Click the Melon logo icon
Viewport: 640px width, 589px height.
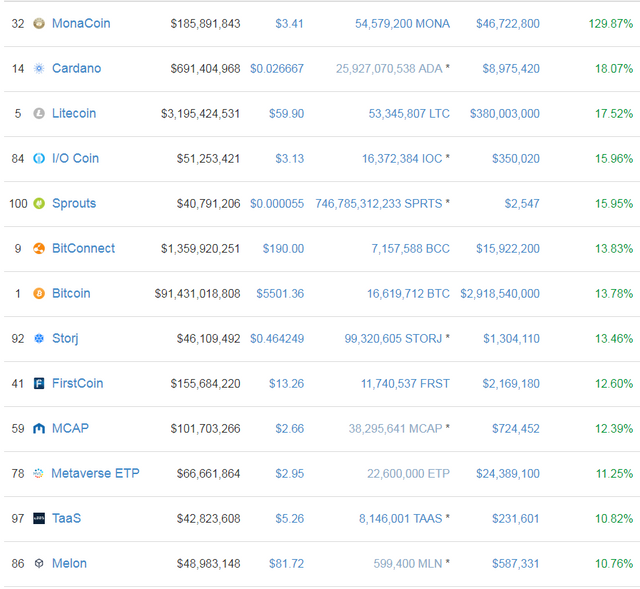click(x=39, y=564)
